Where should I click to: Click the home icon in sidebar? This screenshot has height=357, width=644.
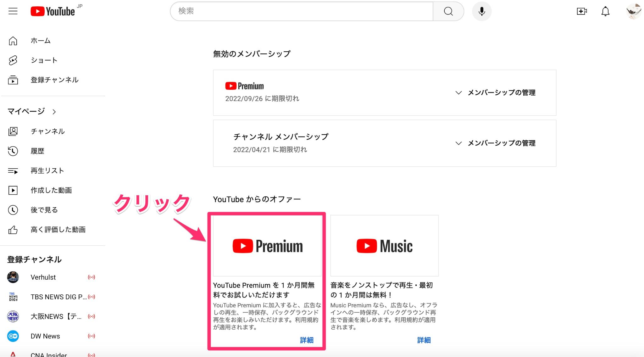click(12, 41)
